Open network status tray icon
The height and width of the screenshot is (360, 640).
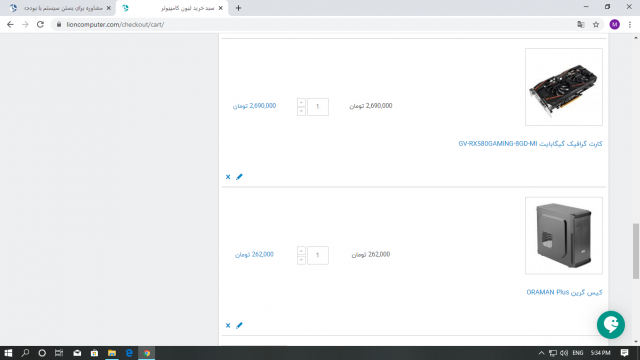click(x=553, y=353)
